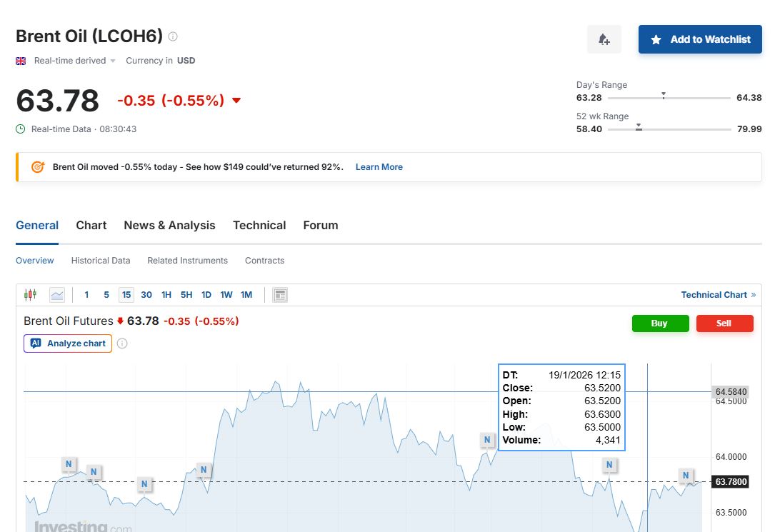Image resolution: width=775 pixels, height=532 pixels.
Task: Create alert with bell icon
Action: 604,39
